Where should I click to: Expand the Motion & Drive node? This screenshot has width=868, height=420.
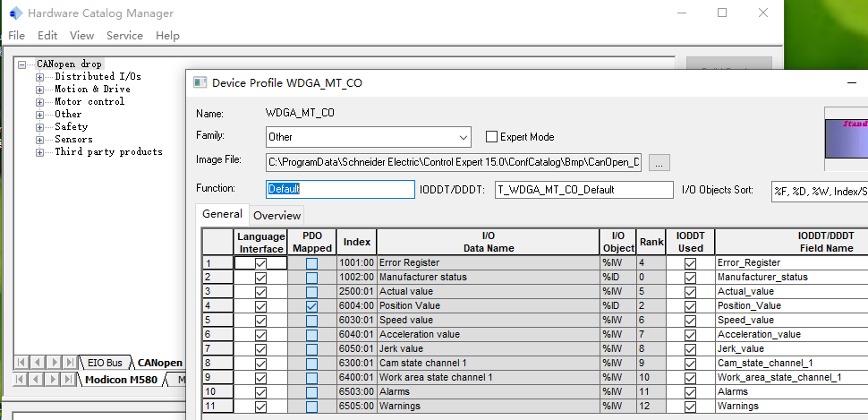[x=40, y=90]
